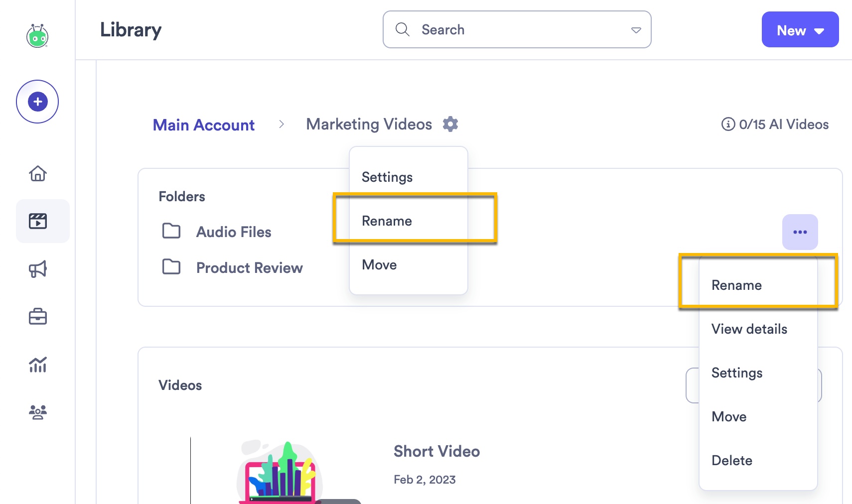This screenshot has height=504, width=852.
Task: Click the Short Video thumbnail
Action: point(279,471)
